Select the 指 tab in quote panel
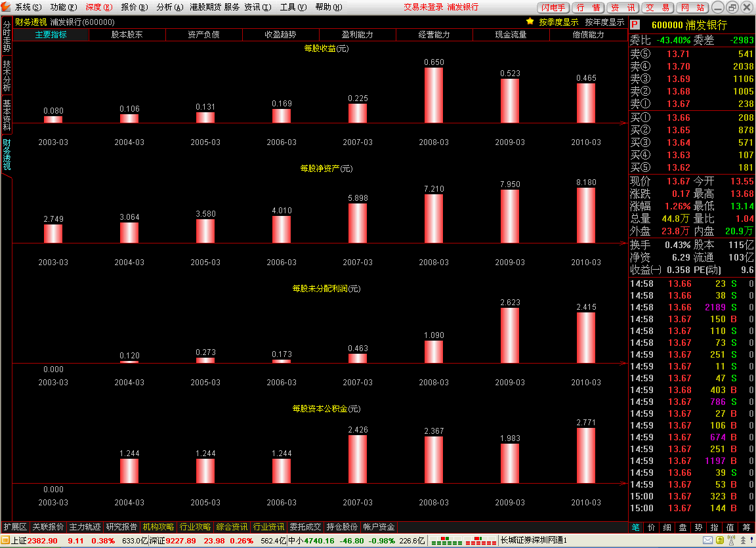Image resolution: width=756 pixels, height=548 pixels. (715, 527)
